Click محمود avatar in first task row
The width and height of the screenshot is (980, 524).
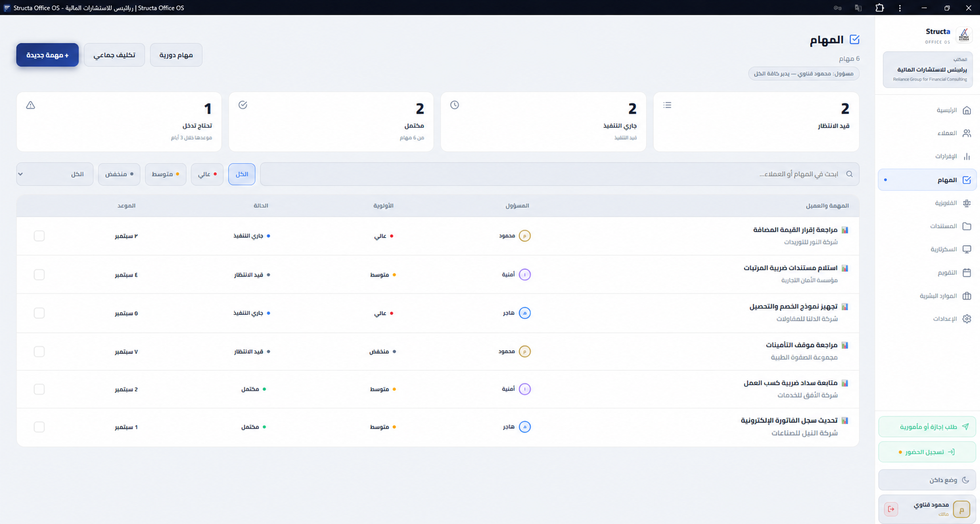click(525, 236)
